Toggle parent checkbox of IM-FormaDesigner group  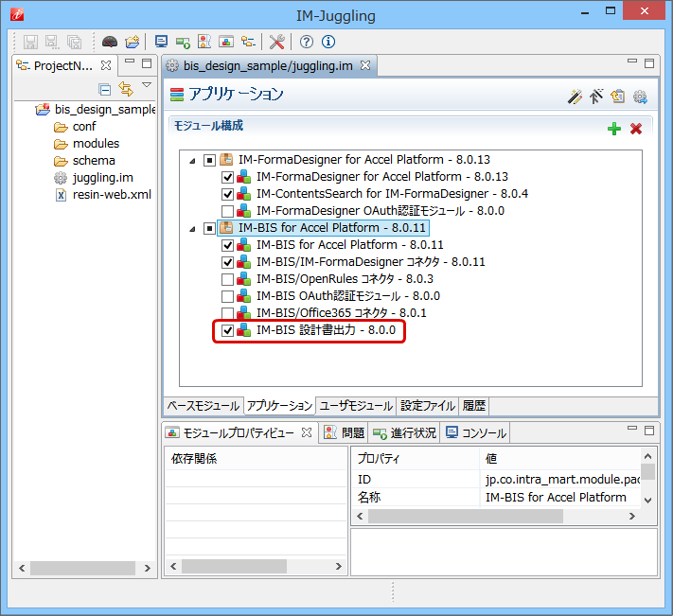(x=209, y=160)
